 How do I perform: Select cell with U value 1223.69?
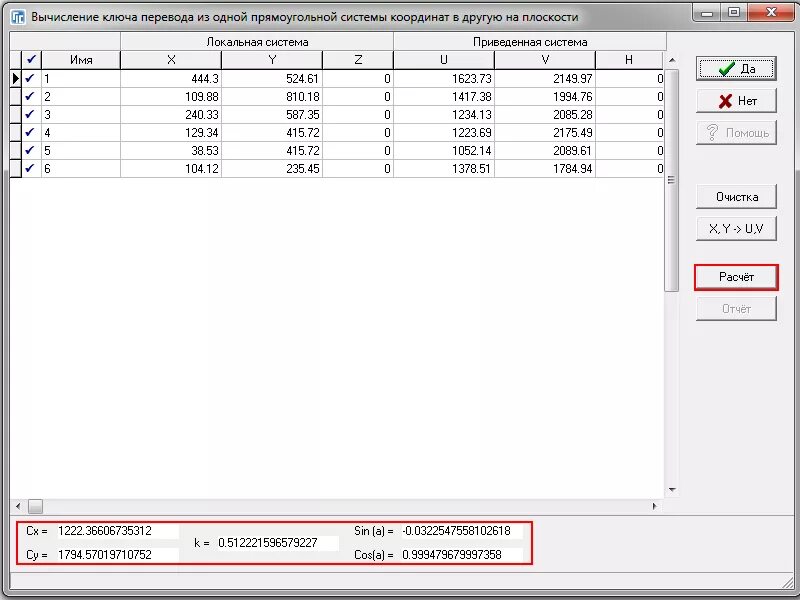click(443, 133)
